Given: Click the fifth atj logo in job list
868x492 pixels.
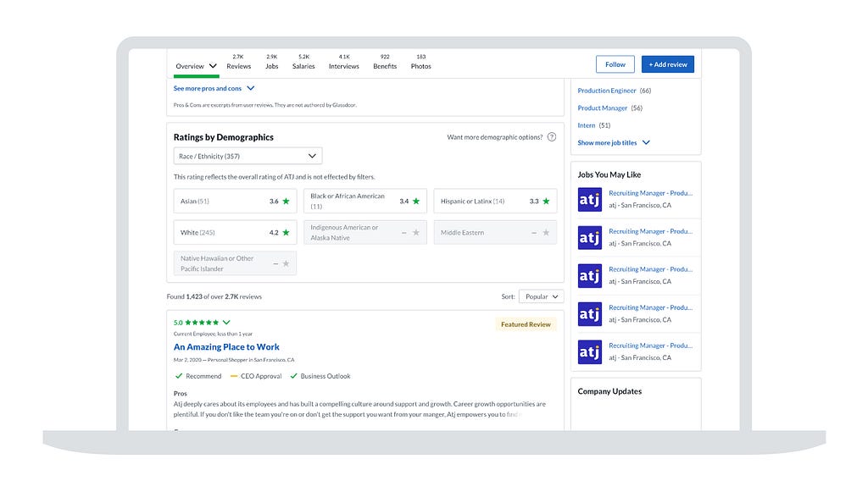Looking at the screenshot, I should tap(590, 352).
